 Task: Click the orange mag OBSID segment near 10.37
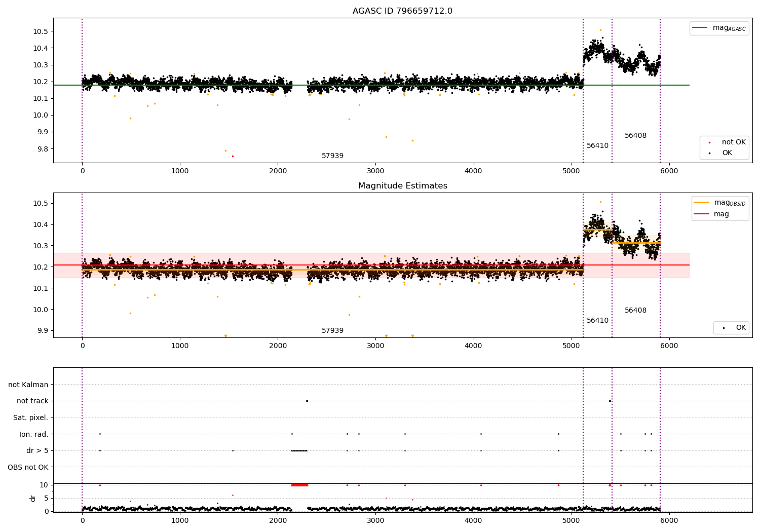597,230
